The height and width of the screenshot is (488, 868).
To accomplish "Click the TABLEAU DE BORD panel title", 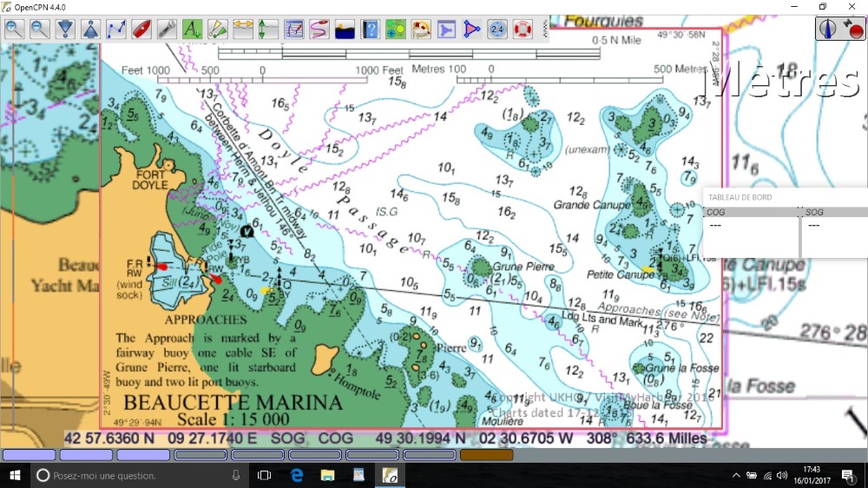I will 740,197.
